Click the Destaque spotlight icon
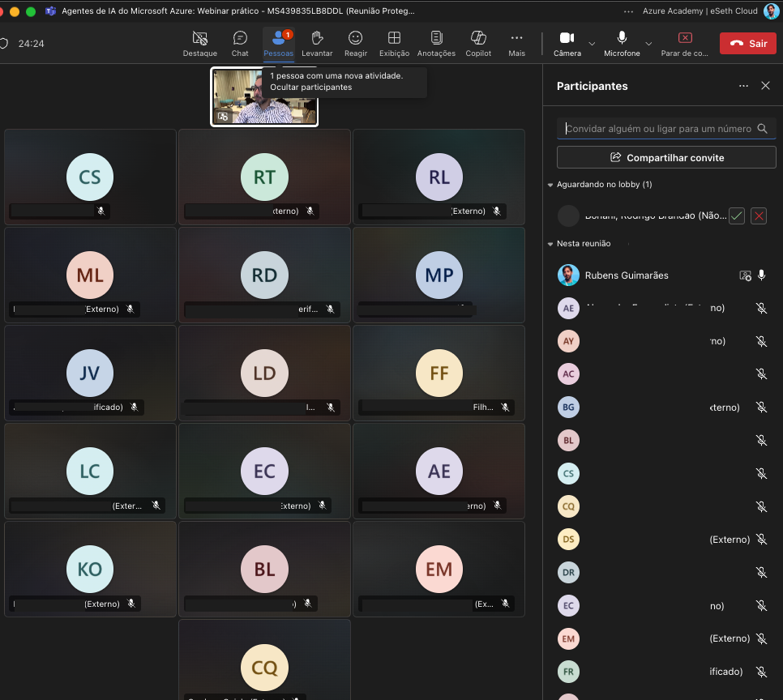The width and height of the screenshot is (783, 700). point(199,42)
